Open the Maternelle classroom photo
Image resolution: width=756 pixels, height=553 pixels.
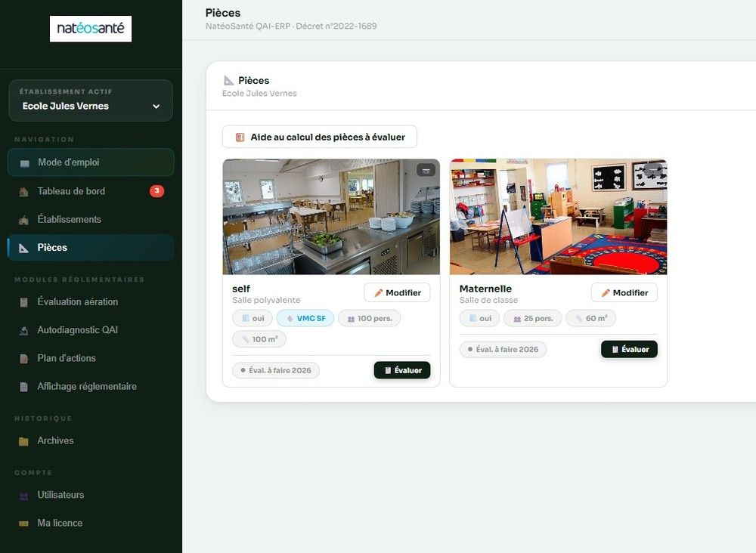559,217
